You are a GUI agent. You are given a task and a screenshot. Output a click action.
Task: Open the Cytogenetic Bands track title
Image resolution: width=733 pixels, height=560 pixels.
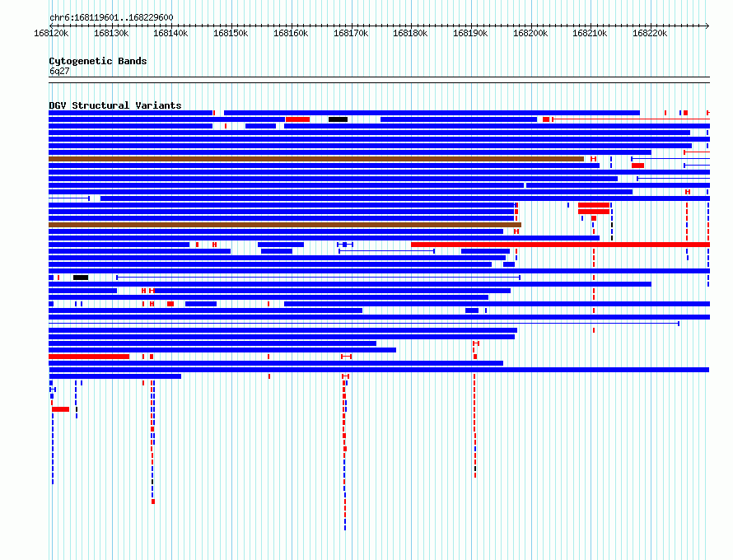point(98,61)
